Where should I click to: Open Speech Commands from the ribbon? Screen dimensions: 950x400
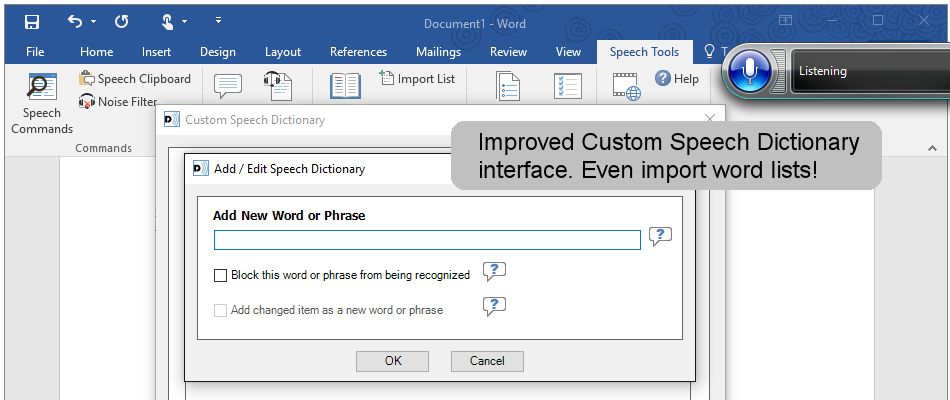click(x=42, y=103)
